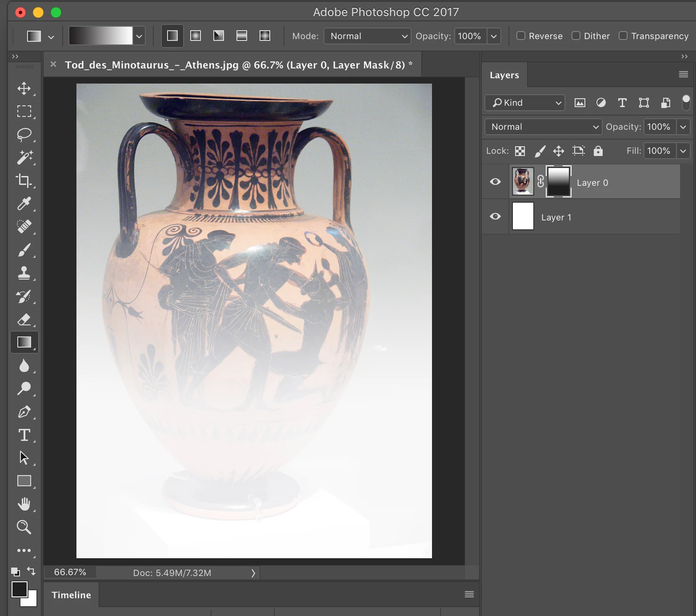Select the History Brush tool
696x616 pixels.
[24, 296]
